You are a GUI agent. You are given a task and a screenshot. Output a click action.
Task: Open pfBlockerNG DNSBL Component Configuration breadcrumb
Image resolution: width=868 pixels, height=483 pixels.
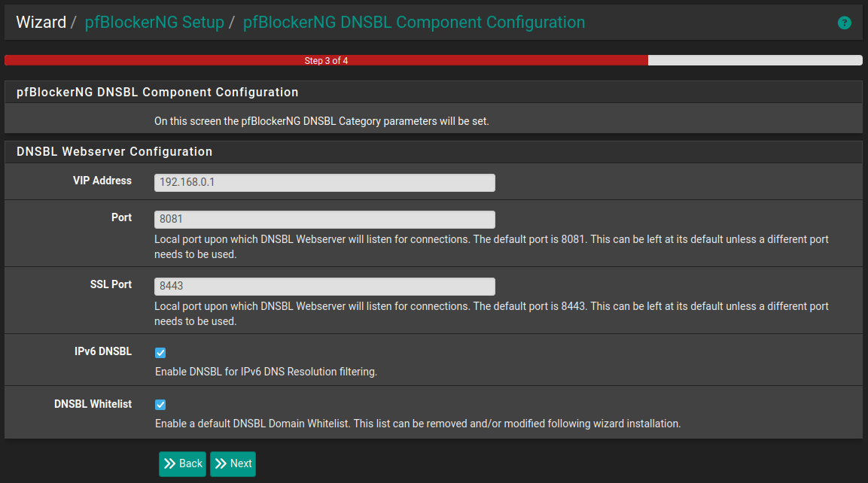[414, 22]
